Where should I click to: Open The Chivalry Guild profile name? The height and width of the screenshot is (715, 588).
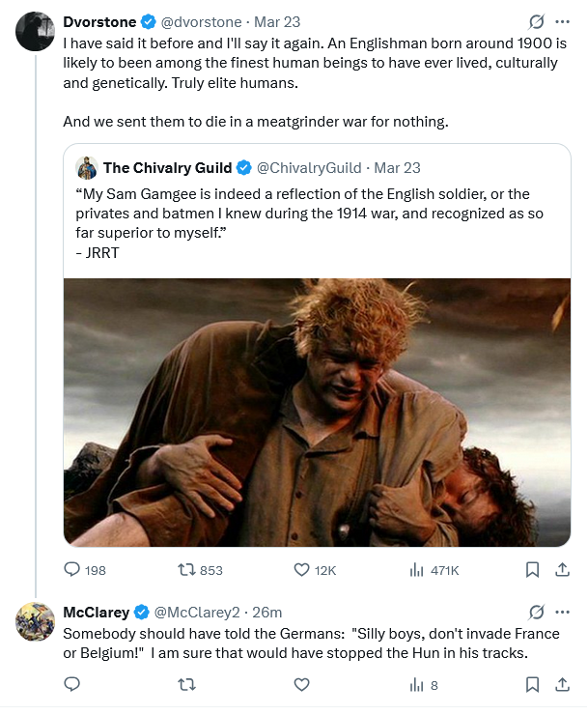[x=168, y=168]
